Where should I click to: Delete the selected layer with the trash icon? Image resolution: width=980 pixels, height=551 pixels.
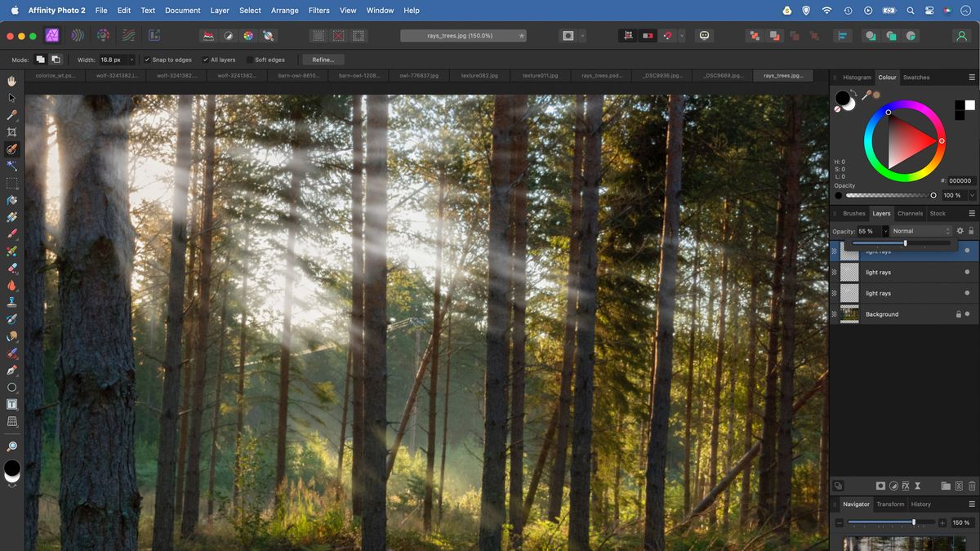pos(972,486)
